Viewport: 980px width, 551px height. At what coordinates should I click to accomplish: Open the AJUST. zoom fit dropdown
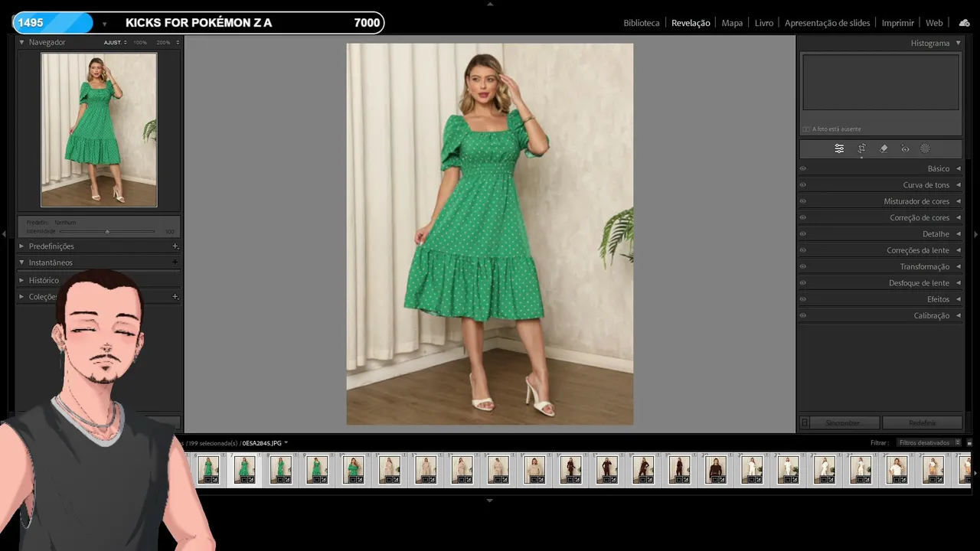pyautogui.click(x=116, y=43)
